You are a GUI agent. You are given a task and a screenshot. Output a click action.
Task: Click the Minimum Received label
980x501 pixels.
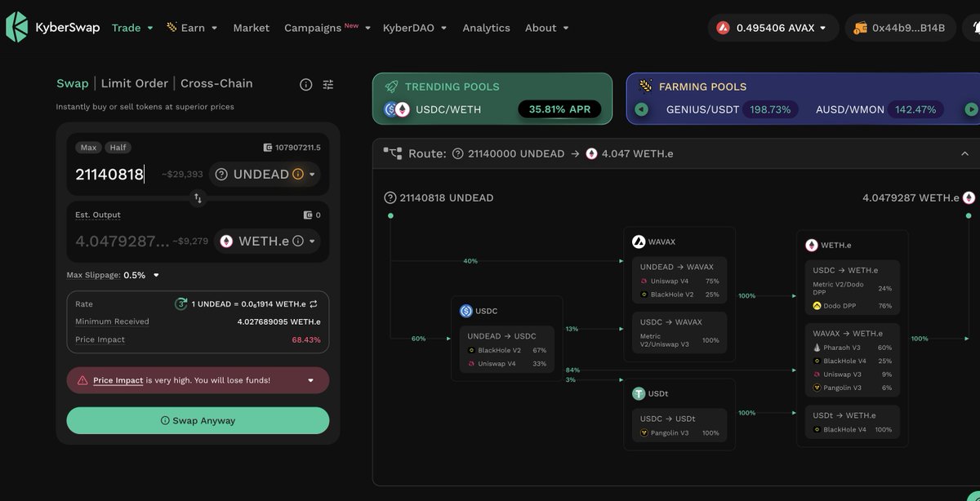112,321
